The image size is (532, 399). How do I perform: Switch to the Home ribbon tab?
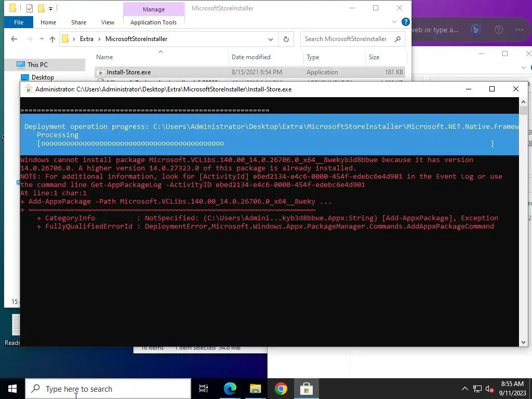pos(48,22)
